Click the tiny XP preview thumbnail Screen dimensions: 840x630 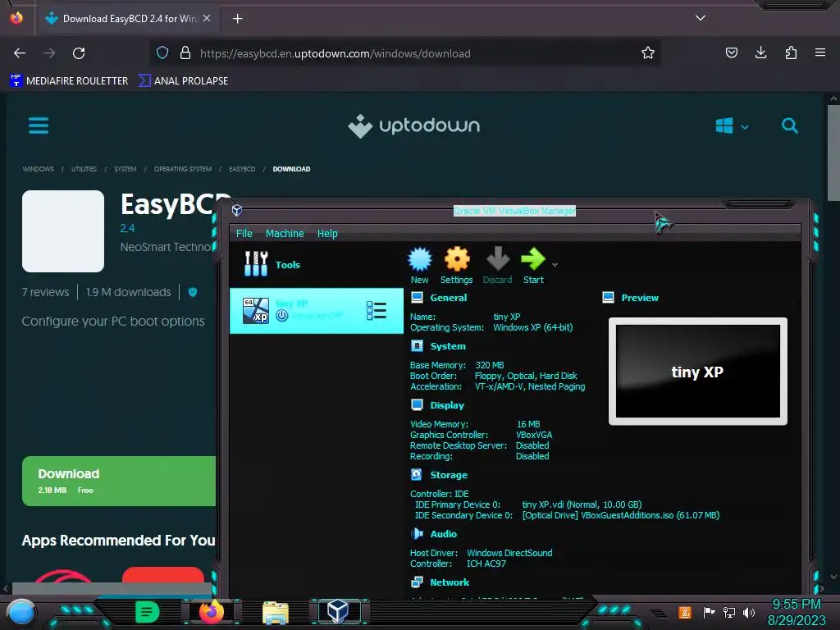click(697, 372)
